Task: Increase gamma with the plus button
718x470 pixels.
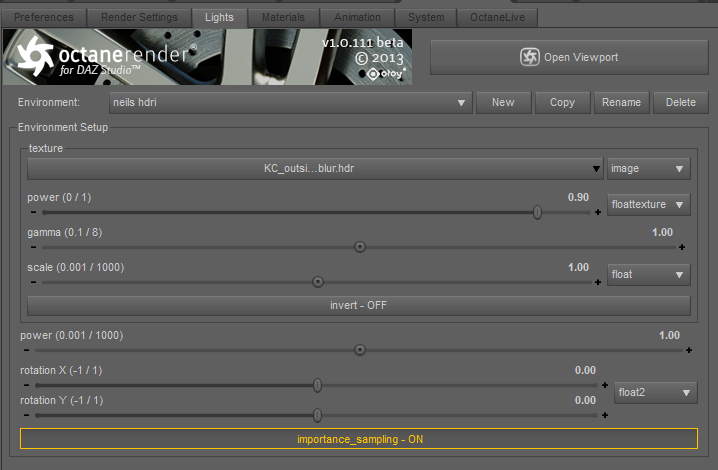Action: point(682,247)
